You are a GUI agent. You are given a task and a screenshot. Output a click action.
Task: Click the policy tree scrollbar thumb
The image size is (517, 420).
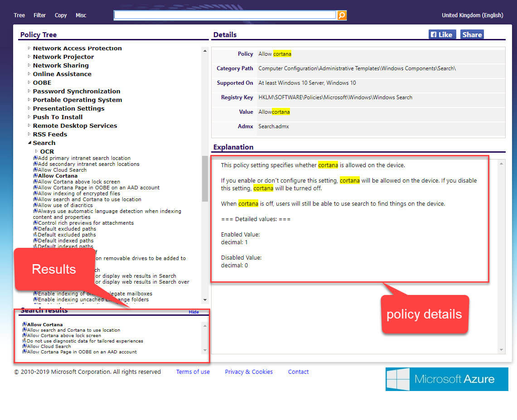[x=205, y=179]
